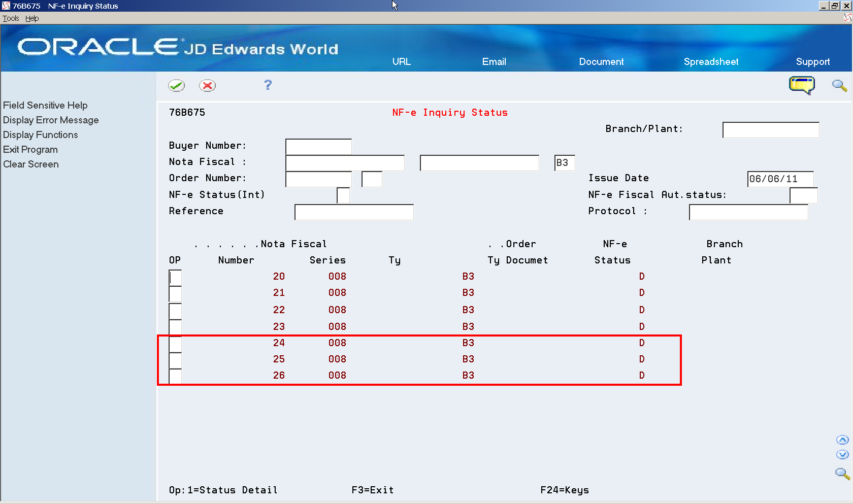
Task: Click type B3 in row 22
Action: pos(468,310)
